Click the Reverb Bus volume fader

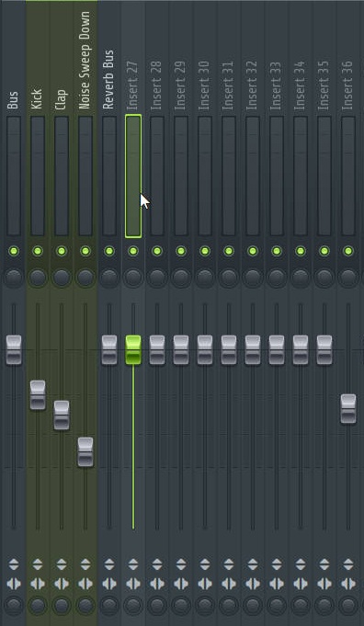[x=109, y=349]
